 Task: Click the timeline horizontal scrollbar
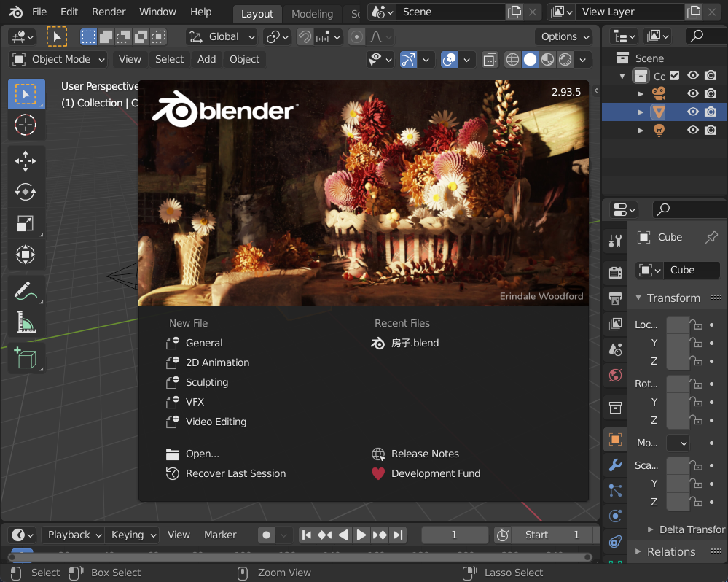pyautogui.click(x=300, y=557)
